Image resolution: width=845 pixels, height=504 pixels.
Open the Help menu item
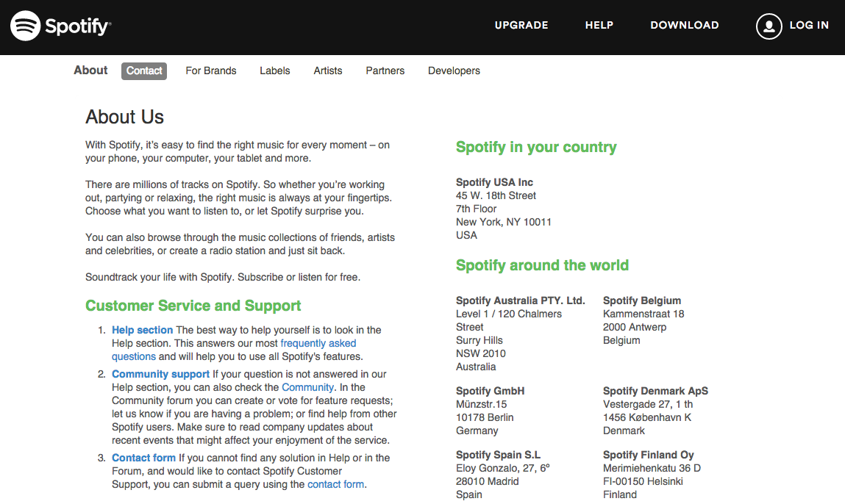599,25
